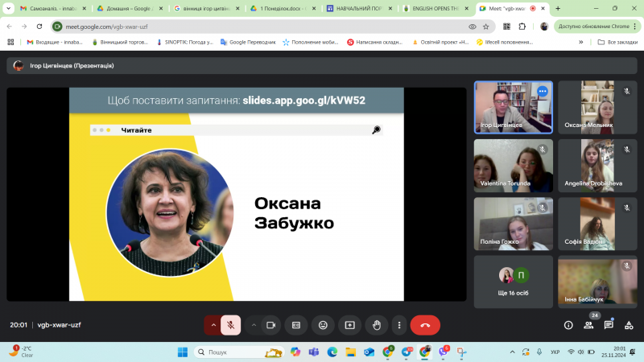644x362 pixels.
Task: Raise your hand in the meeting
Action: 377,325
